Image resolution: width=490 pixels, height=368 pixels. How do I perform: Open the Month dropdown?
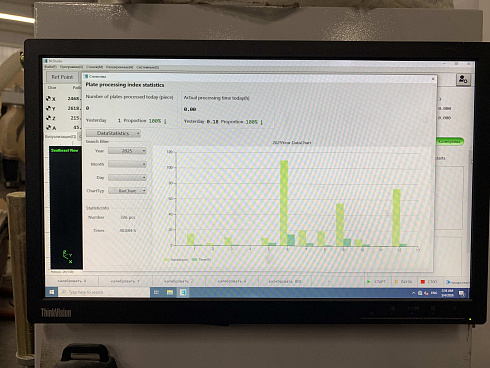point(127,164)
